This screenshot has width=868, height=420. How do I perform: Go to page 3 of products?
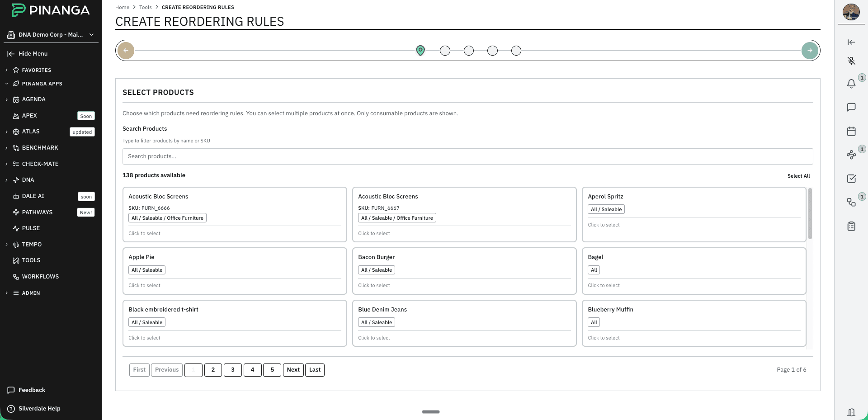pyautogui.click(x=233, y=370)
